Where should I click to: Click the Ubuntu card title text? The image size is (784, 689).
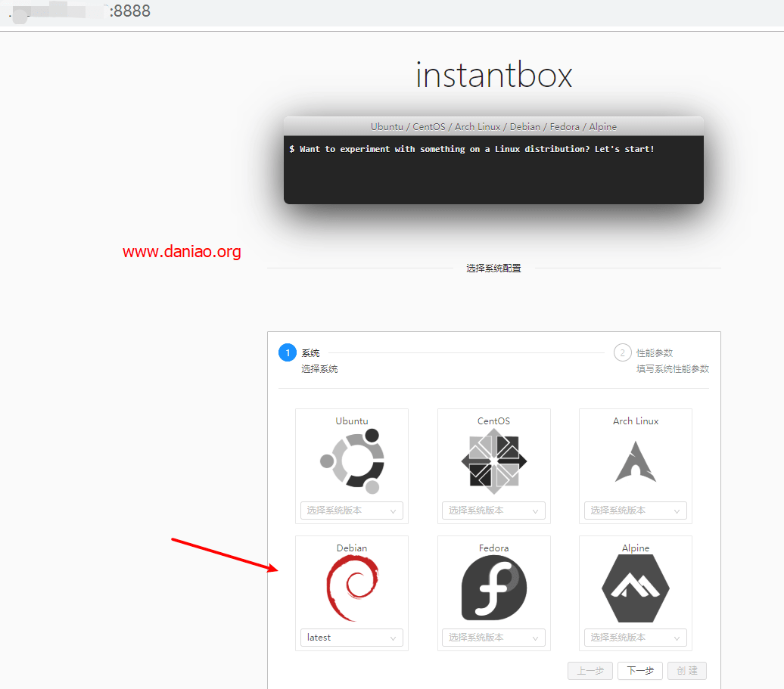point(352,421)
